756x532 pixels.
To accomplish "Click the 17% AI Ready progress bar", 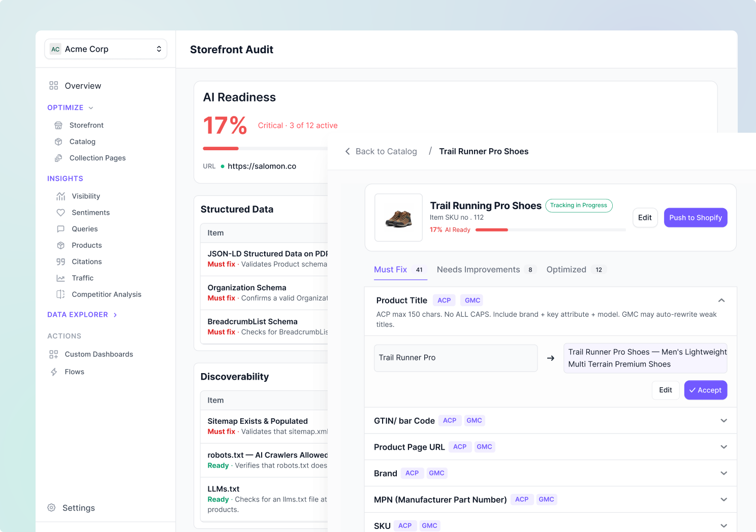I will tap(550, 230).
